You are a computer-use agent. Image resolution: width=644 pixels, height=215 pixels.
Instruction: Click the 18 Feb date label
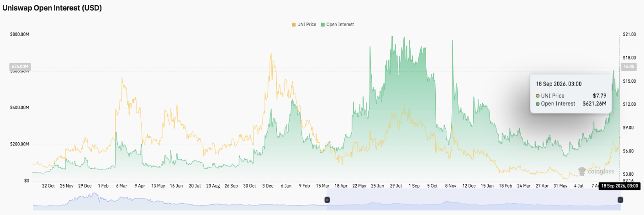click(505, 186)
